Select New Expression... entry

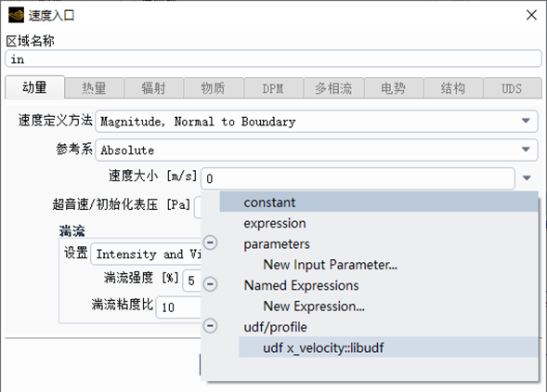(x=314, y=307)
